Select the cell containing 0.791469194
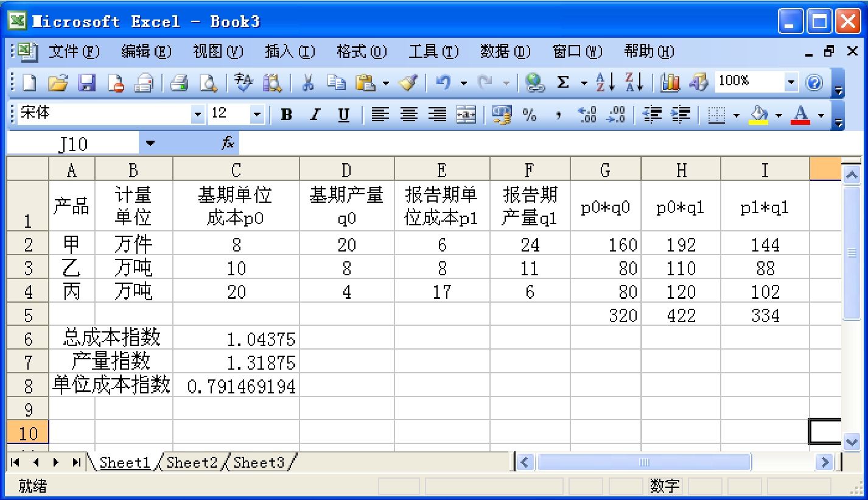Viewport: 868px width, 500px height. tap(236, 386)
